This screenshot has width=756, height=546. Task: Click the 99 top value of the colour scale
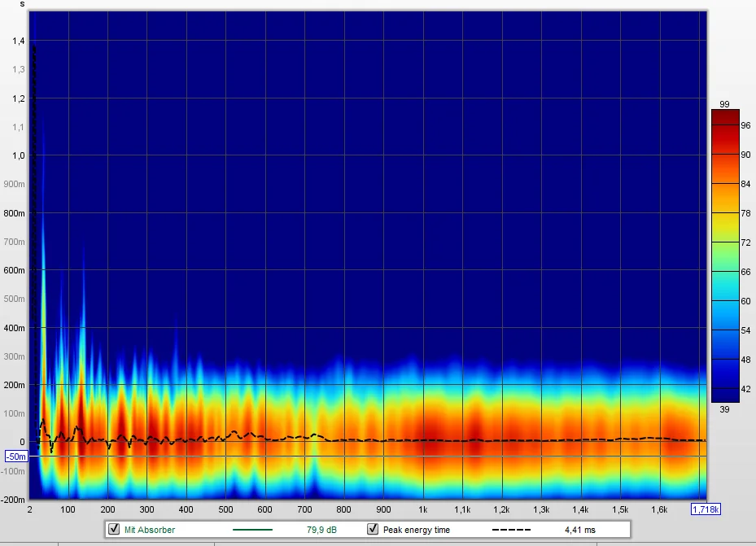tap(724, 104)
